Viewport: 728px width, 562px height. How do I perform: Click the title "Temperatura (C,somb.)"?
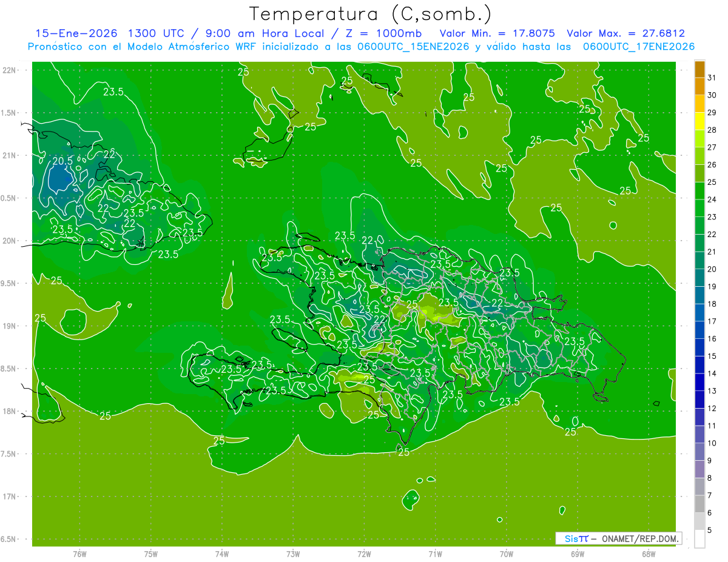(370, 14)
